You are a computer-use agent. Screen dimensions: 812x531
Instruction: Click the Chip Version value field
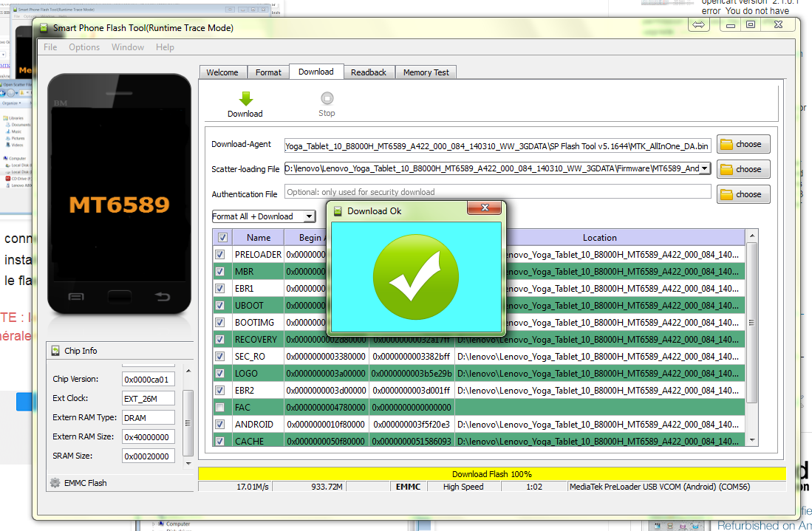pos(148,380)
